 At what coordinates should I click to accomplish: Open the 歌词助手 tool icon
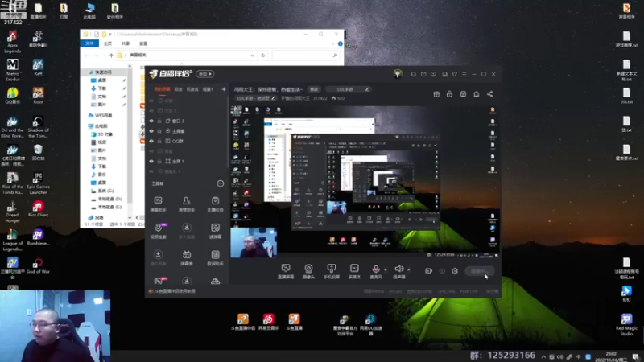point(215,258)
